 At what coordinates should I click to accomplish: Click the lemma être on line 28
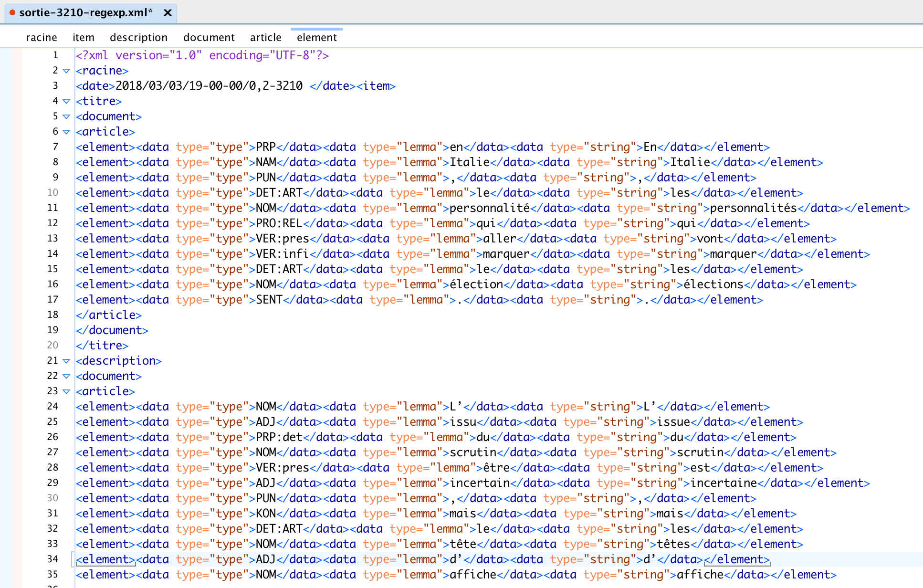(x=496, y=468)
